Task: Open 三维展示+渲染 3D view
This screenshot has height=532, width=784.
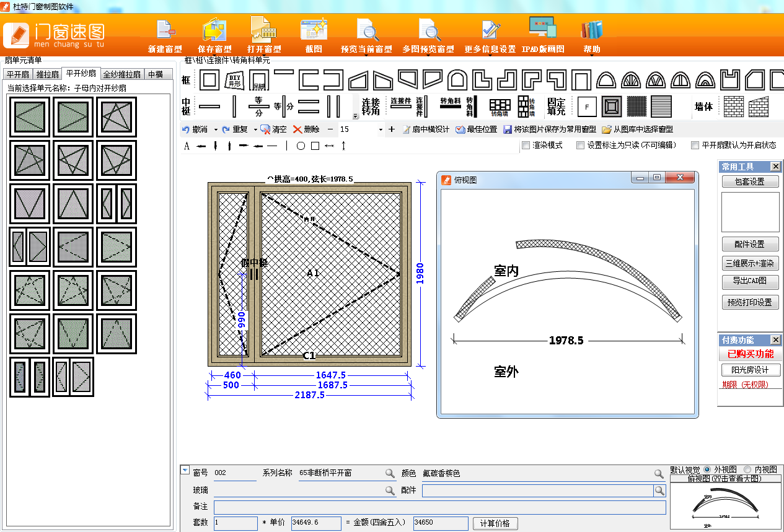Action: pos(751,263)
